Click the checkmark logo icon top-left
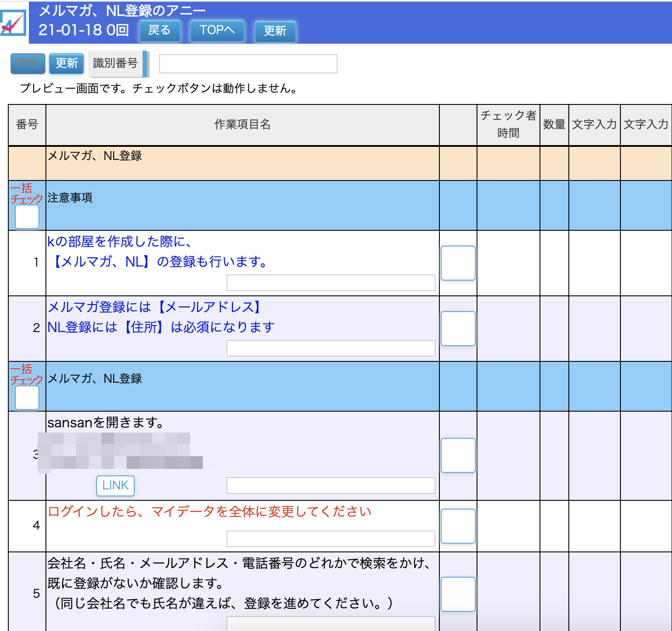The image size is (672, 631). (14, 22)
